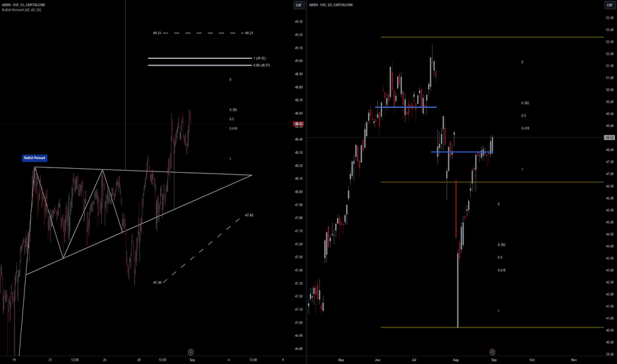Select the 0.88 (48.97) white line
Viewport: 617px width, 364px height.
coord(199,66)
